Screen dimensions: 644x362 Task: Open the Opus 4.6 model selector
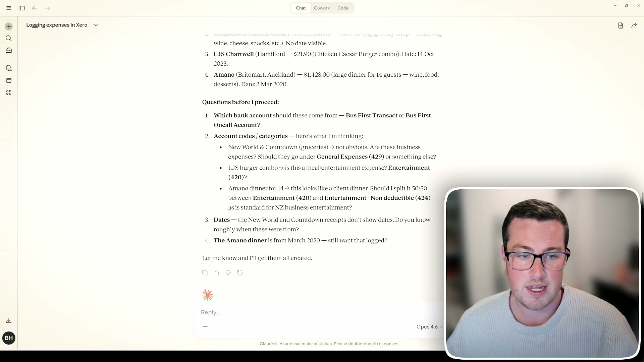pyautogui.click(x=430, y=327)
